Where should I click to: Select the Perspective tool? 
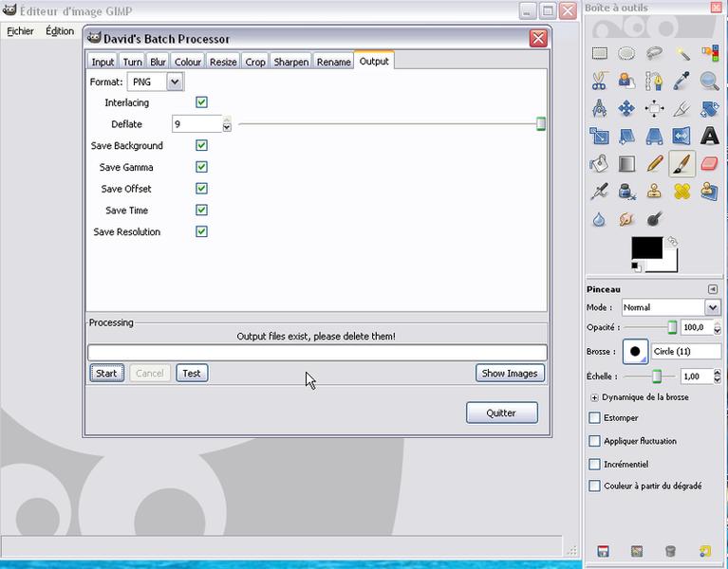tap(654, 136)
